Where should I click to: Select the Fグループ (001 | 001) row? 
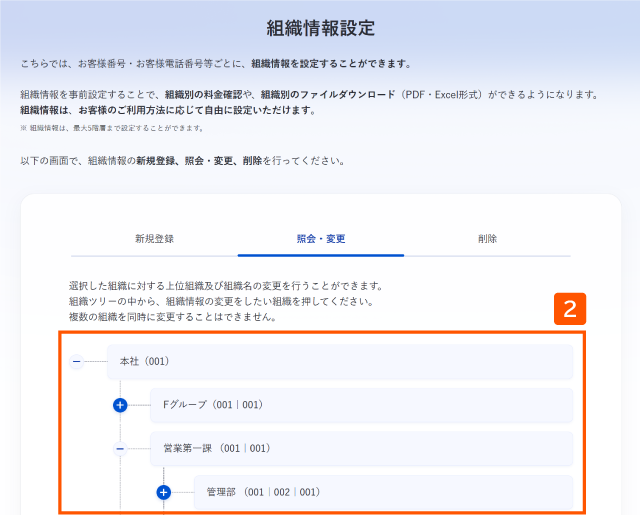[362, 405]
